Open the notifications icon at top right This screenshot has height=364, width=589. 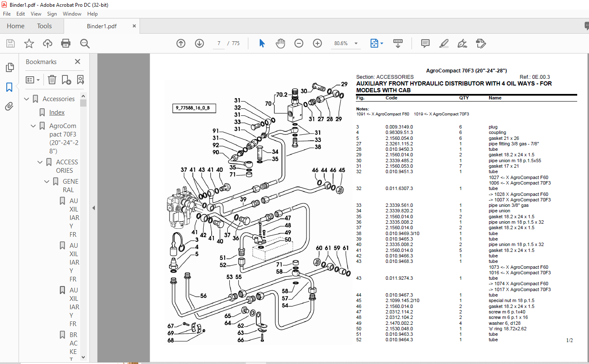586,26
